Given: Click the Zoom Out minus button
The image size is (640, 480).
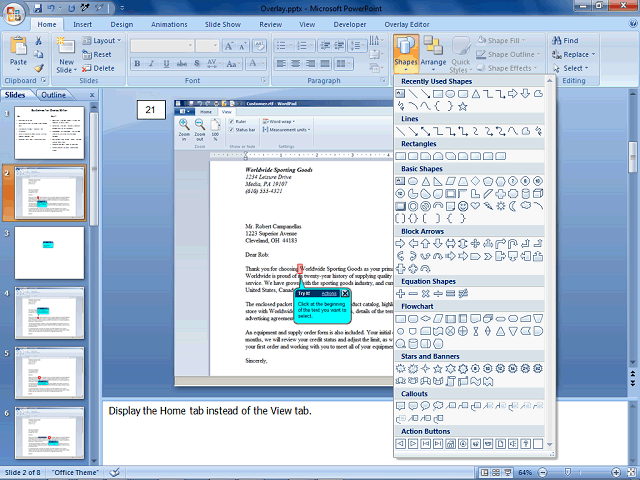Looking at the screenshot, I should click(542, 472).
